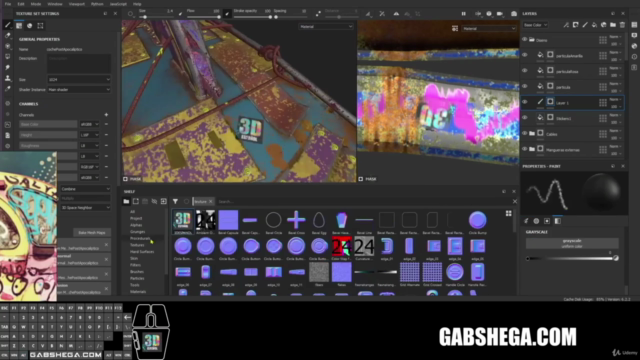Open the 3D Space Neighbor dropdown
Image resolution: width=640 pixels, height=360 pixels.
pos(85,208)
